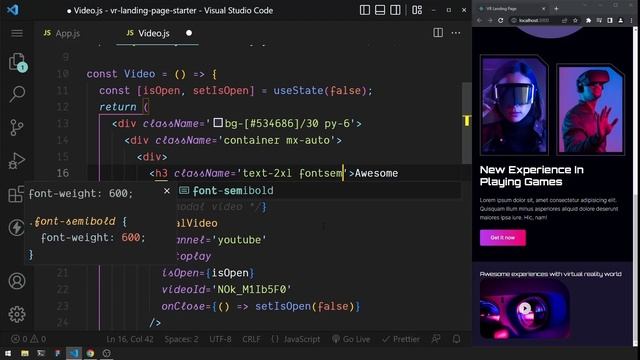This screenshot has height=360, width=640.
Task: Open the Extensions view
Action: pos(16,194)
